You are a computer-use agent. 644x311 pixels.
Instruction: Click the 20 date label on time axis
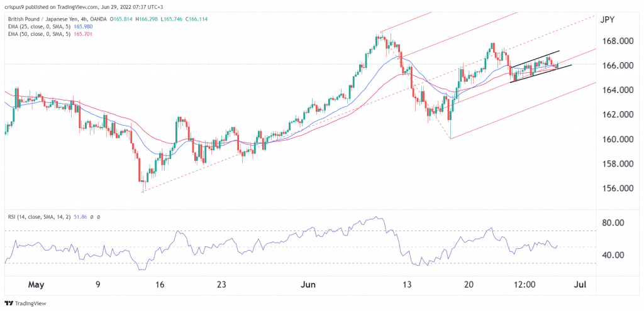click(469, 285)
